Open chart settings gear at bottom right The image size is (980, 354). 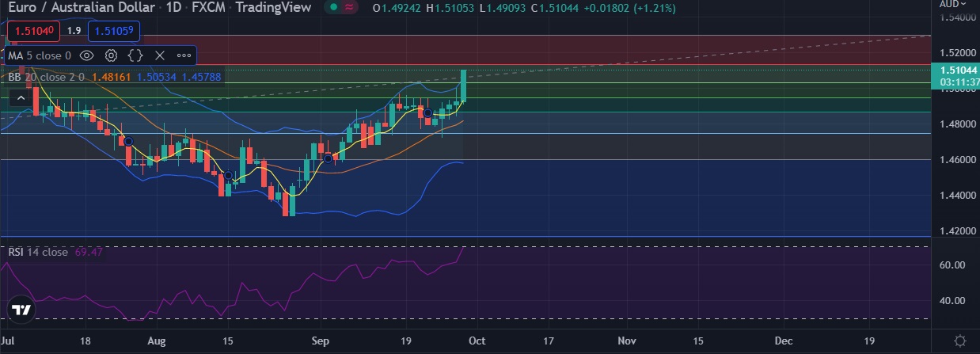(x=960, y=341)
